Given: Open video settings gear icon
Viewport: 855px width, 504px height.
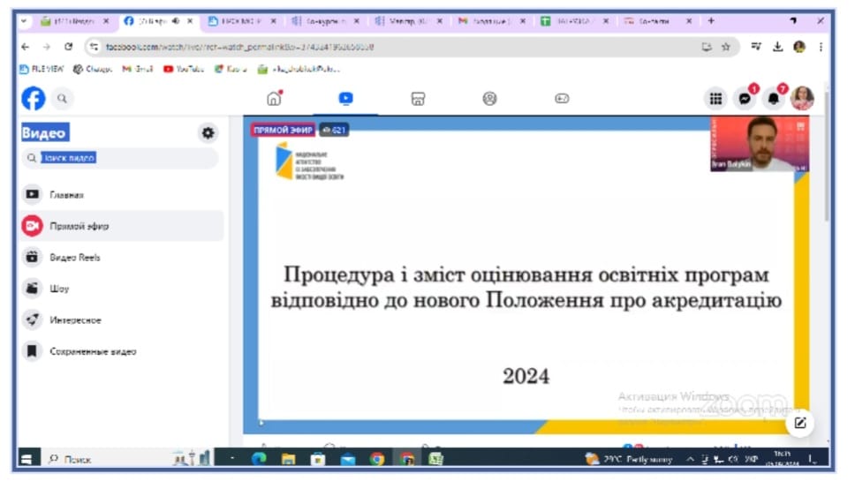Looking at the screenshot, I should click(x=208, y=133).
